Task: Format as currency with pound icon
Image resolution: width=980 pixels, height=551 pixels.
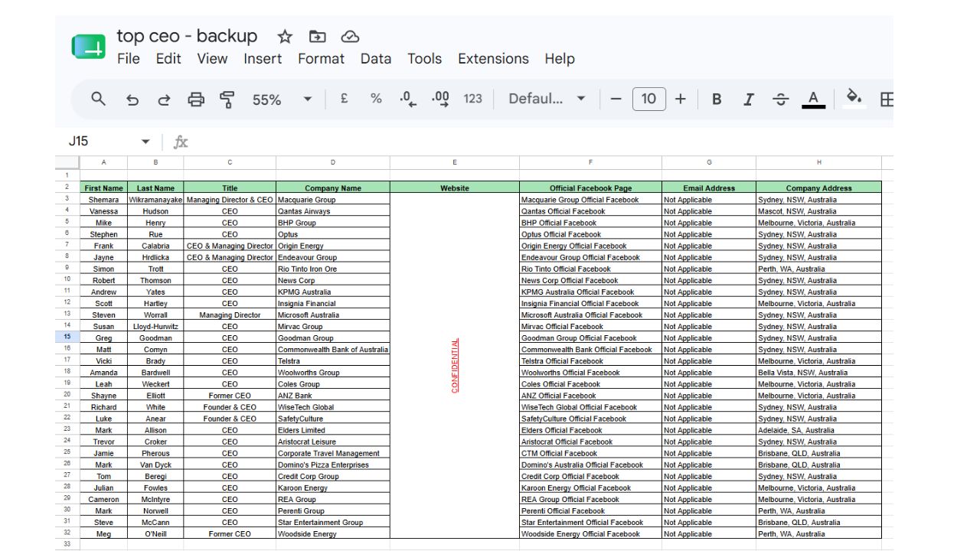Action: 345,99
